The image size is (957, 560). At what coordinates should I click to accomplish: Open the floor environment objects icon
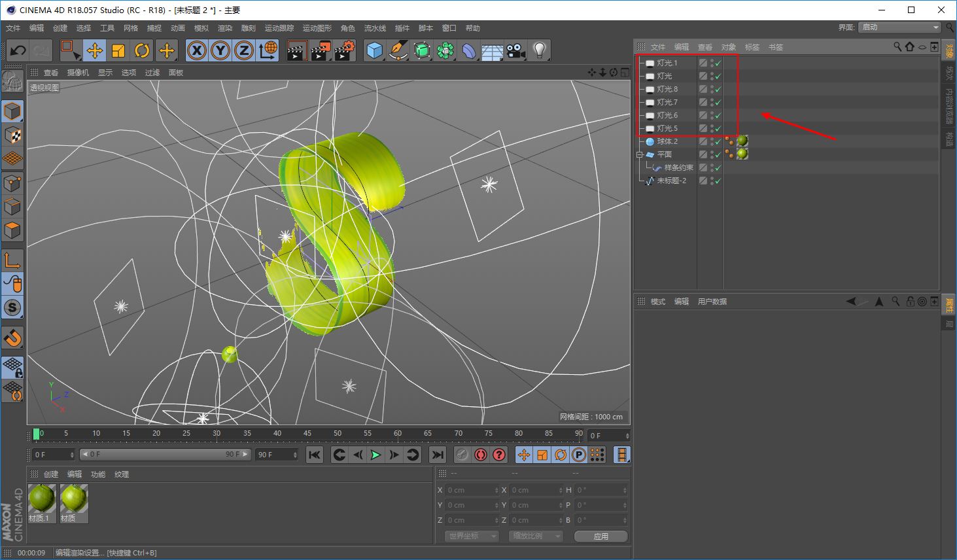pos(493,50)
